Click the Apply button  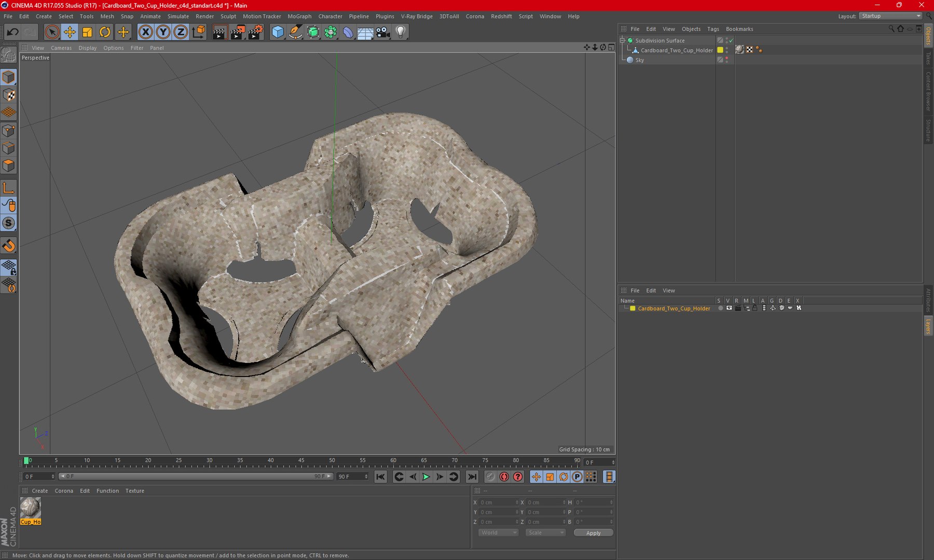[593, 533]
